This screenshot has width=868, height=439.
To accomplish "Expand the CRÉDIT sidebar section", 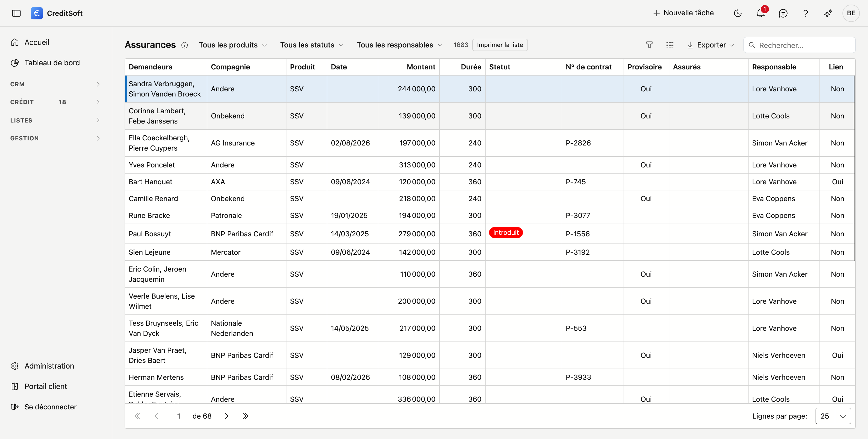I will pos(56,102).
